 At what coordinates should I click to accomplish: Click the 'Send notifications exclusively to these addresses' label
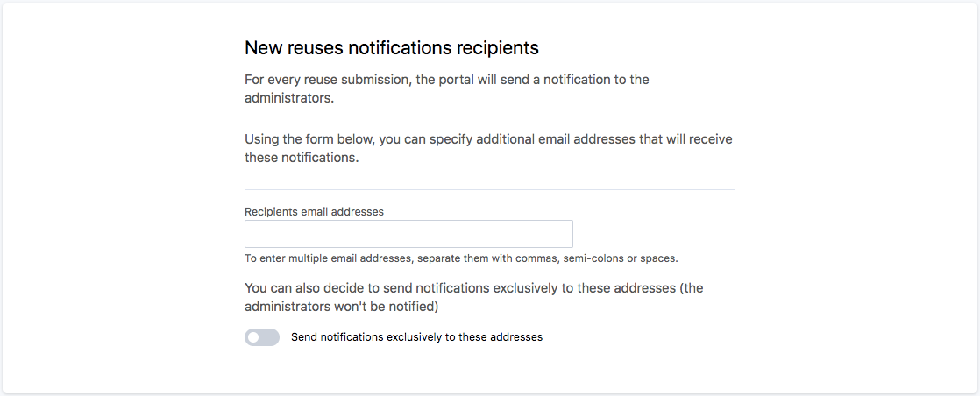click(x=416, y=337)
